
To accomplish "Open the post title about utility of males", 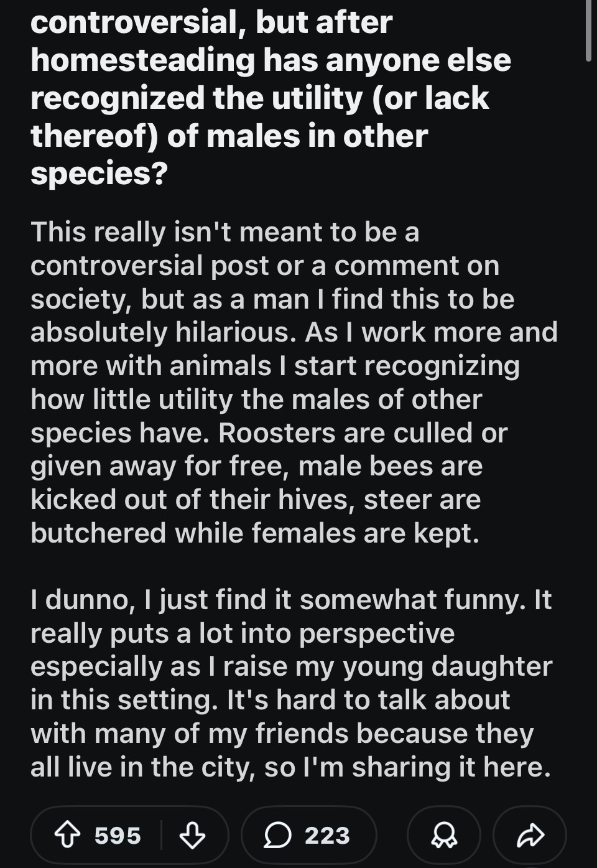I will point(271,98).
